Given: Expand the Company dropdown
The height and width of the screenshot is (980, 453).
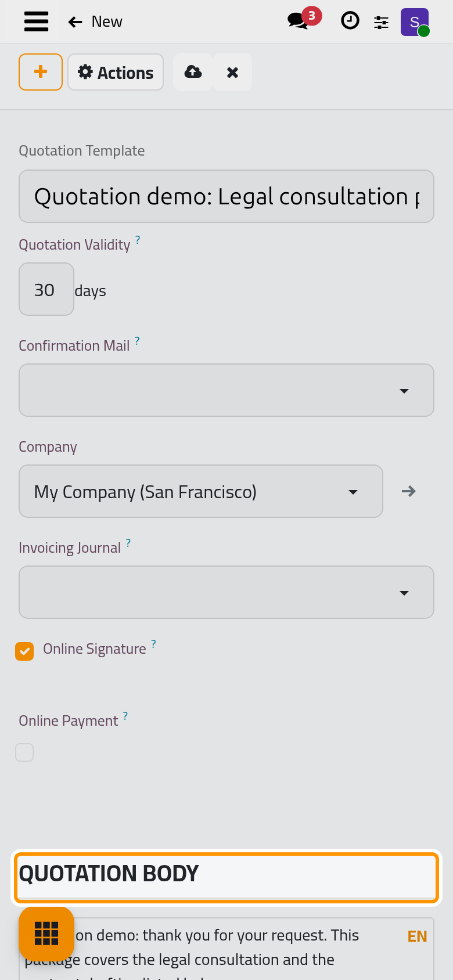Looking at the screenshot, I should point(201,491).
